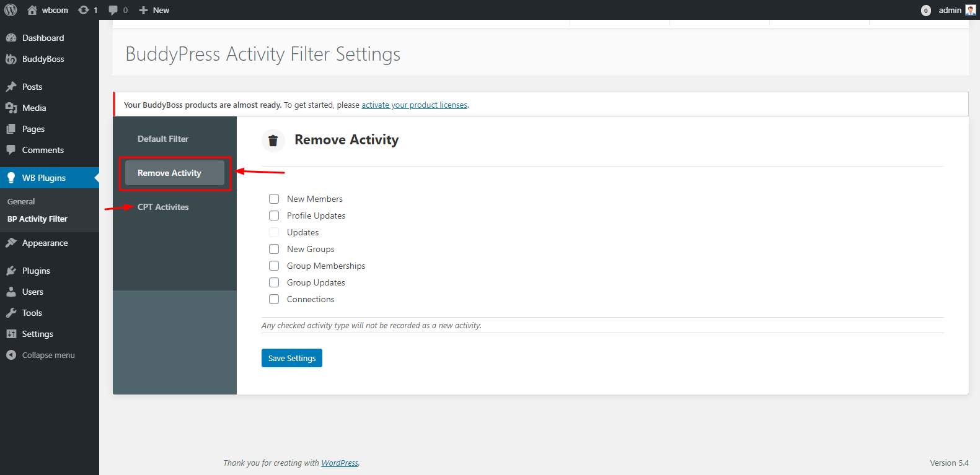The image size is (980, 475).
Task: Click the BuddyPress Activity Filter Settings heading
Action: pyautogui.click(x=263, y=54)
